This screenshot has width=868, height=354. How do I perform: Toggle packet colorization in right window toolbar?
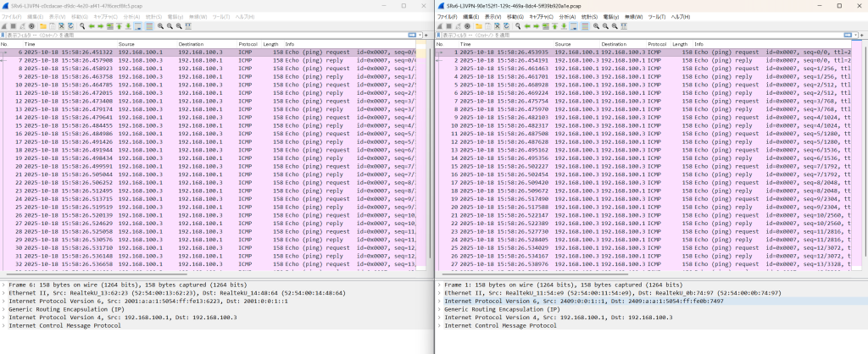pyautogui.click(x=583, y=25)
